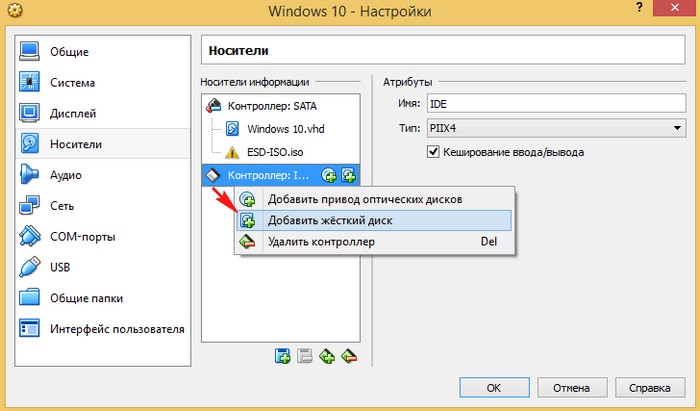Select the Windows 10.vhd disk entry

[285, 129]
